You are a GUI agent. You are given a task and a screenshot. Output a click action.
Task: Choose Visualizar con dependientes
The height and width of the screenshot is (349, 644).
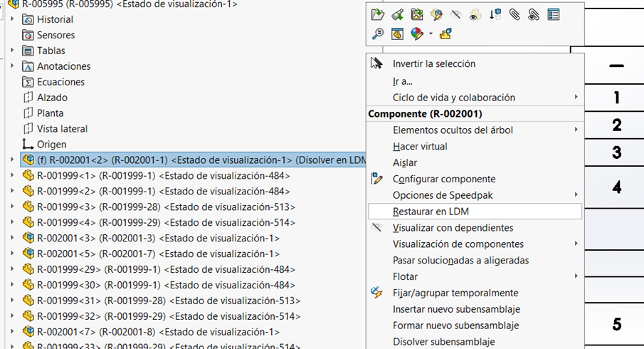tap(475, 228)
